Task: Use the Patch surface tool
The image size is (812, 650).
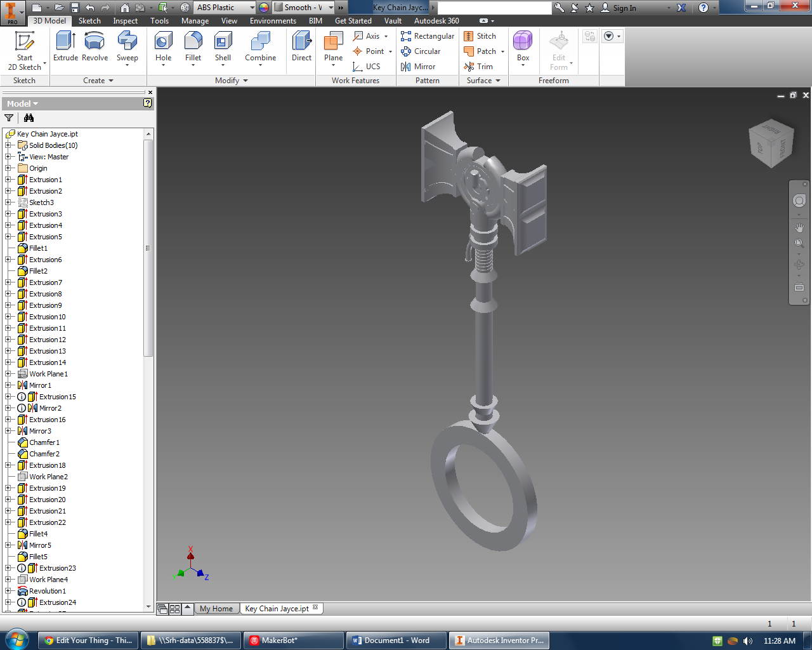Action: [x=484, y=51]
